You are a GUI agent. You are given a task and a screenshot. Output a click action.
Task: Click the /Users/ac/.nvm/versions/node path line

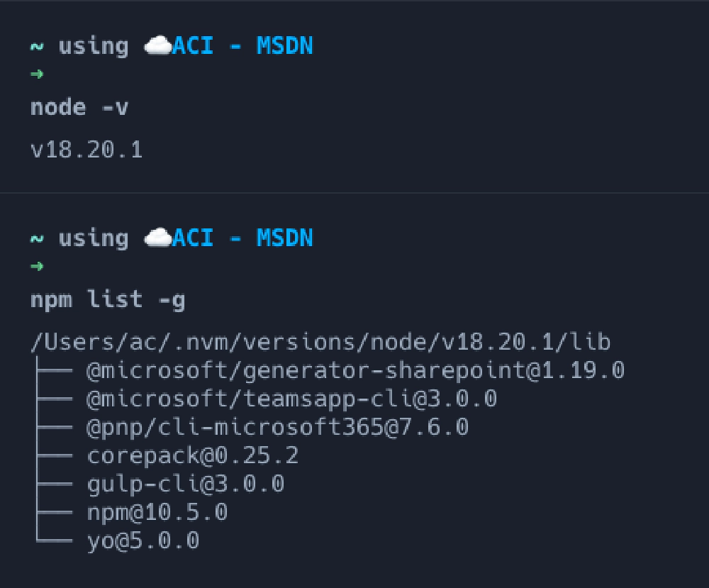pyautogui.click(x=320, y=342)
